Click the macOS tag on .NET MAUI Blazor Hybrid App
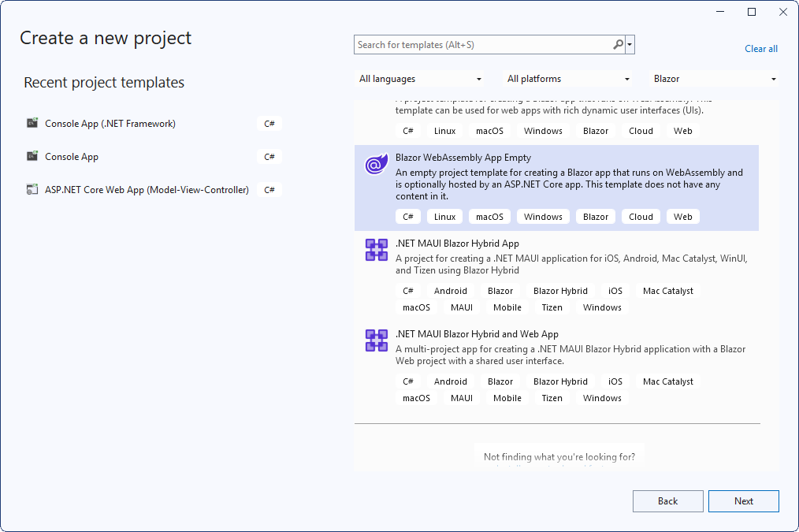The image size is (799, 532). pyautogui.click(x=416, y=307)
